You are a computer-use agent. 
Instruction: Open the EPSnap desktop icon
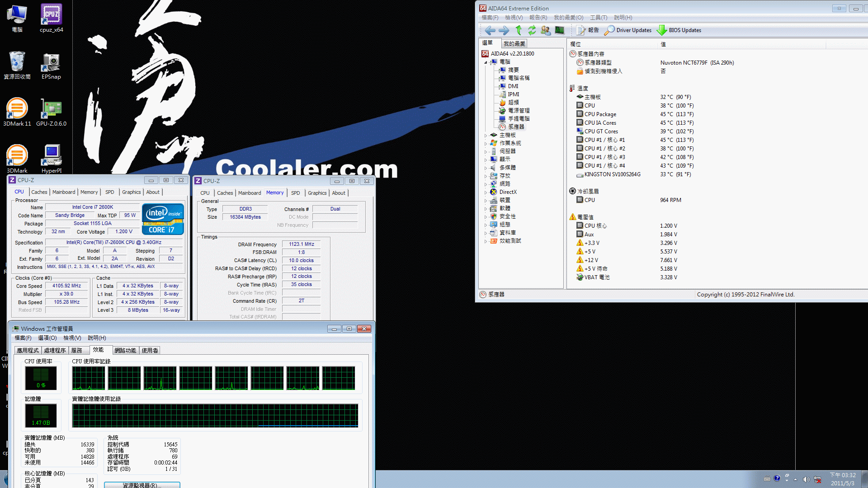[51, 66]
